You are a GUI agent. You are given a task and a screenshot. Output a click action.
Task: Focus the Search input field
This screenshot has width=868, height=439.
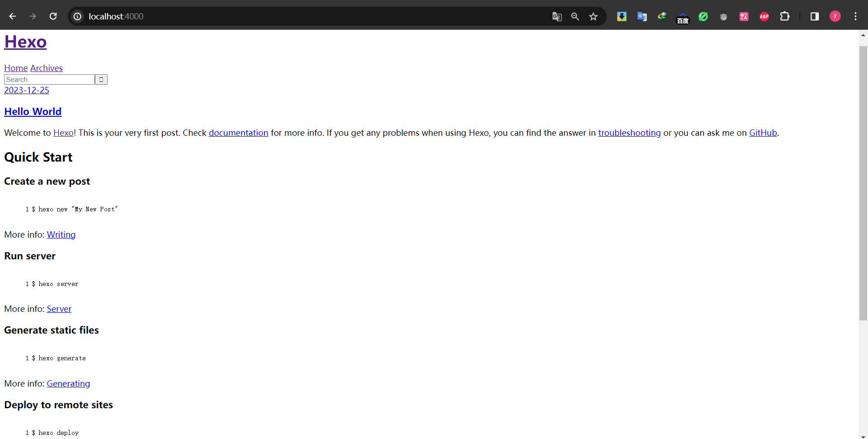[49, 80]
